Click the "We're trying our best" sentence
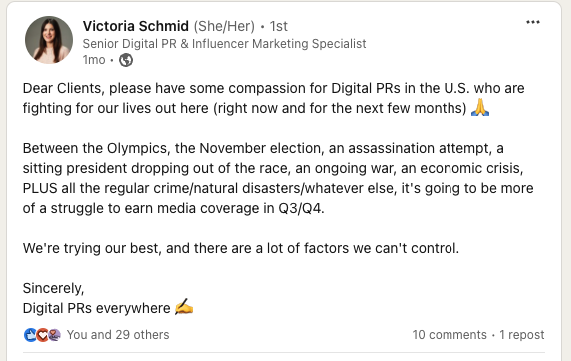The image size is (571, 361). (241, 248)
